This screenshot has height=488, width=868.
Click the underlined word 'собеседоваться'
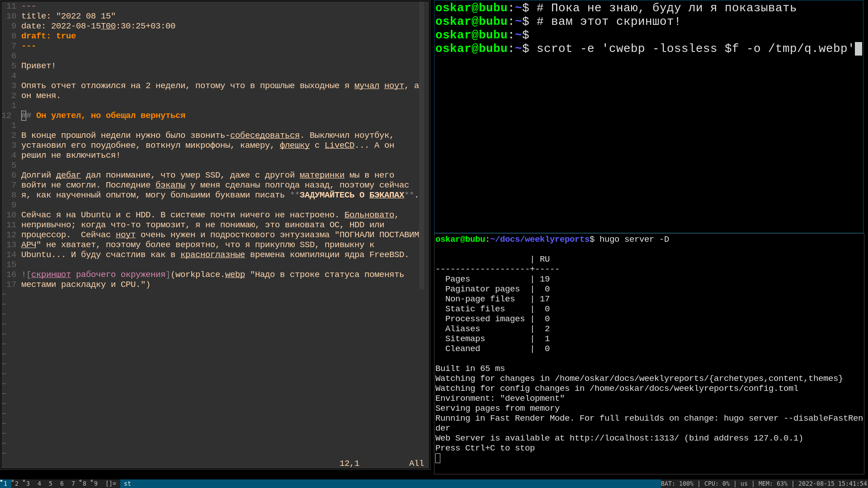click(265, 136)
